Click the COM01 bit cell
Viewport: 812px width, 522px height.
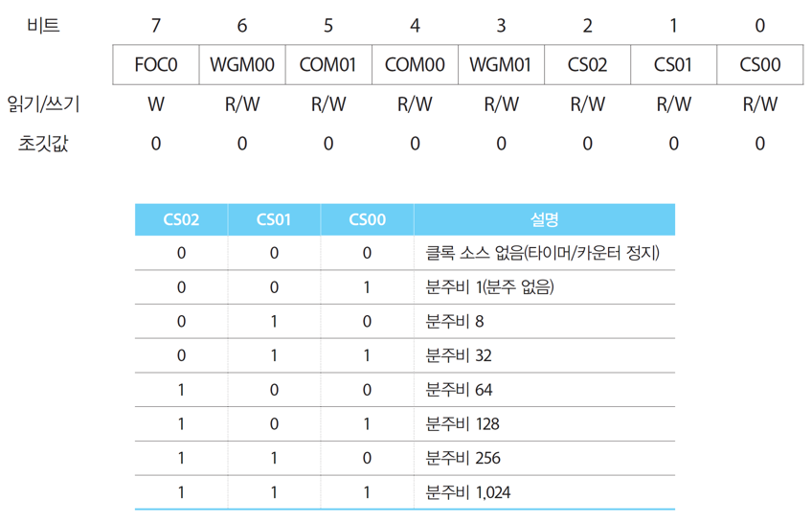click(328, 65)
